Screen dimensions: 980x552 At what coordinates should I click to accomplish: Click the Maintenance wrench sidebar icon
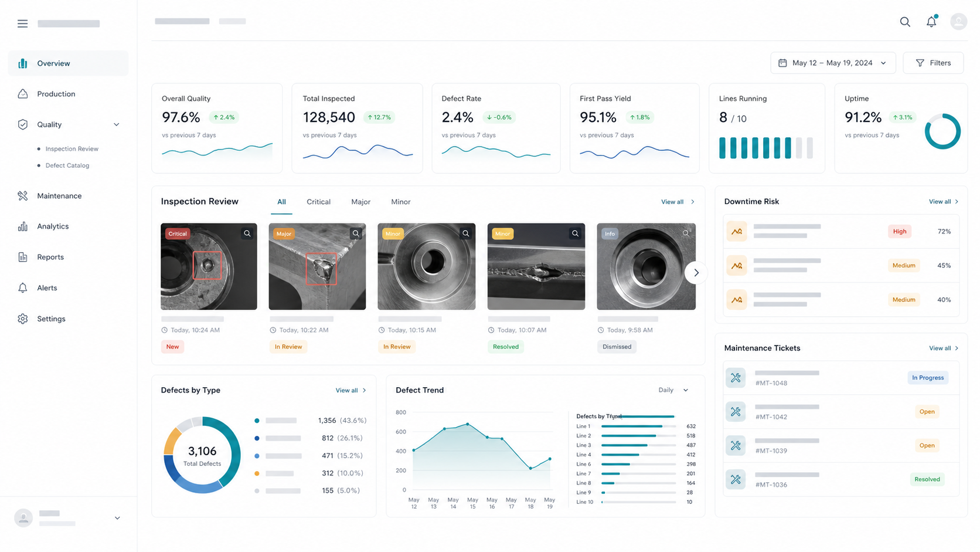[23, 196]
